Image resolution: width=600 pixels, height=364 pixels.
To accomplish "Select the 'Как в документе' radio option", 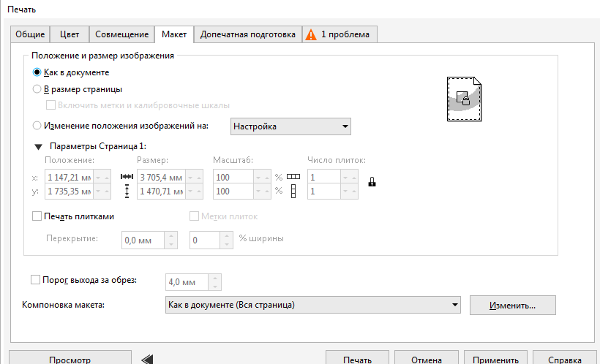I will point(37,72).
